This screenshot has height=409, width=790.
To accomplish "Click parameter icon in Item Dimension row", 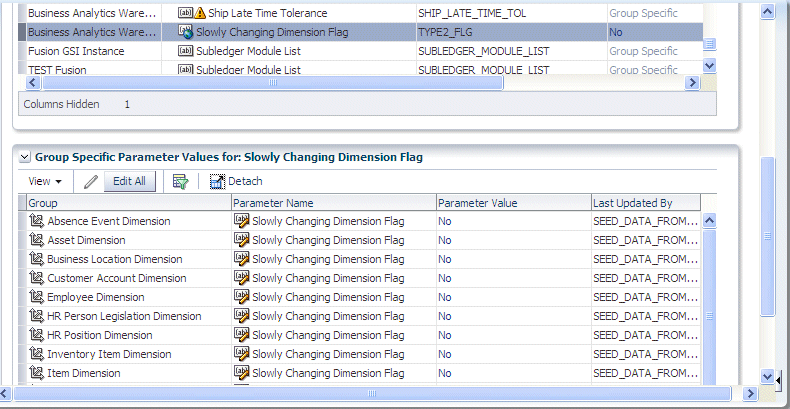I will (x=242, y=373).
